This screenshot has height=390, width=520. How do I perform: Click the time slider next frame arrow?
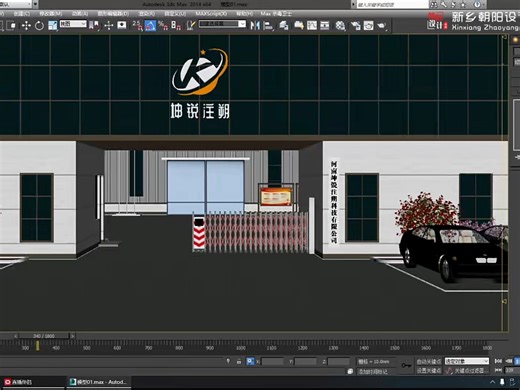click(73, 336)
